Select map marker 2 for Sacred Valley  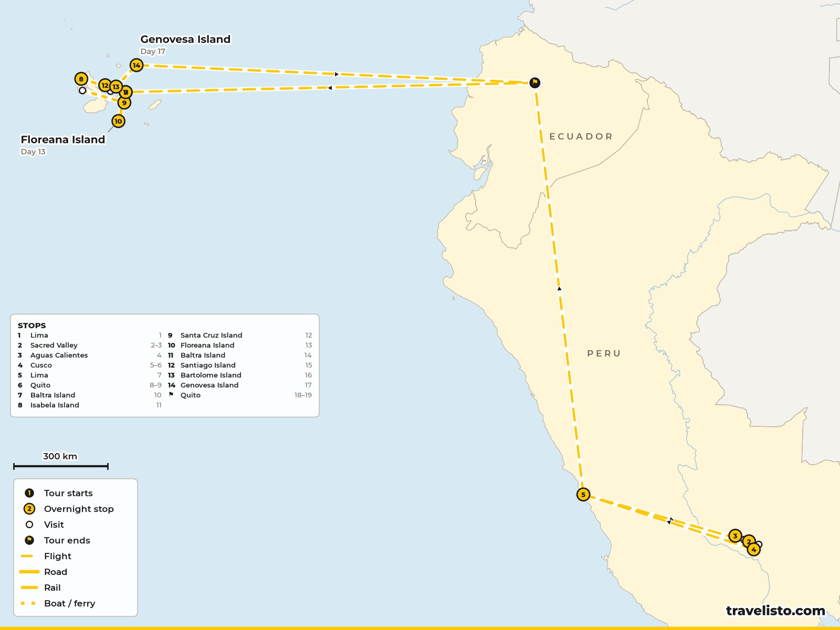tap(749, 541)
